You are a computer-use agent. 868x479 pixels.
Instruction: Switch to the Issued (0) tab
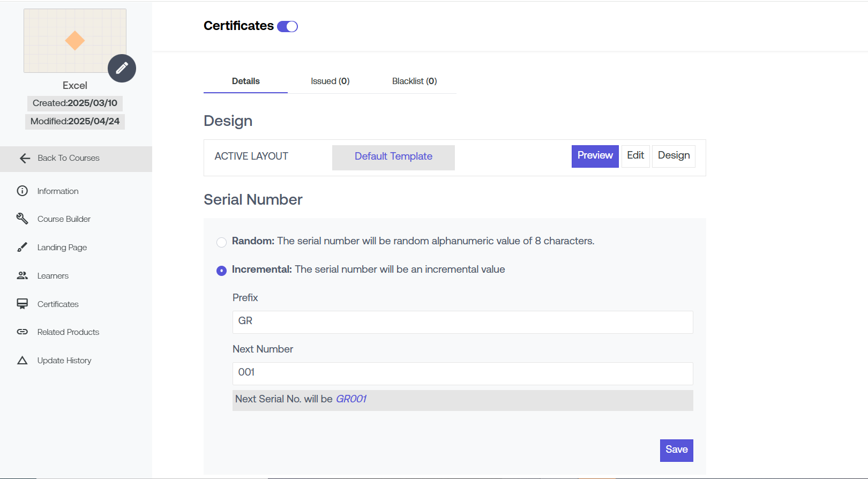[x=330, y=81]
